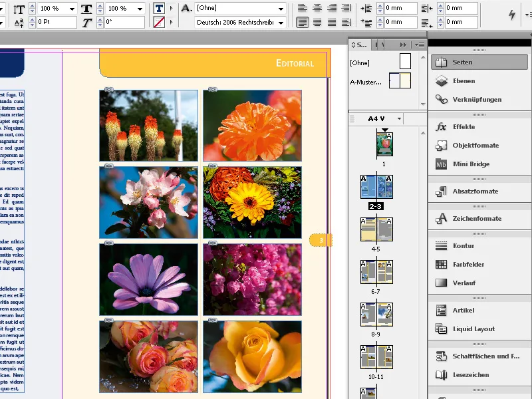Select the page 1 thumbnail

pyautogui.click(x=384, y=144)
